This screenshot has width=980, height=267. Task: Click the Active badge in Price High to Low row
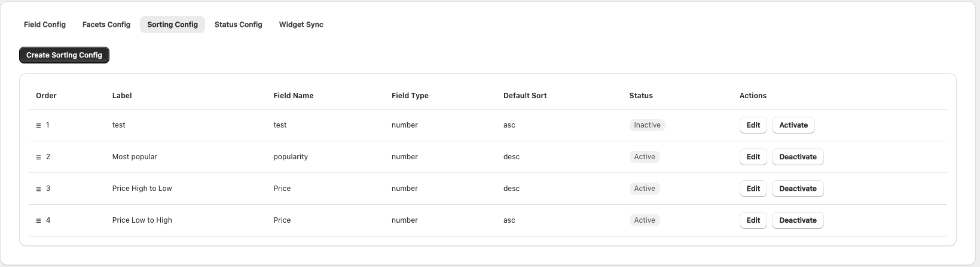pyautogui.click(x=645, y=189)
